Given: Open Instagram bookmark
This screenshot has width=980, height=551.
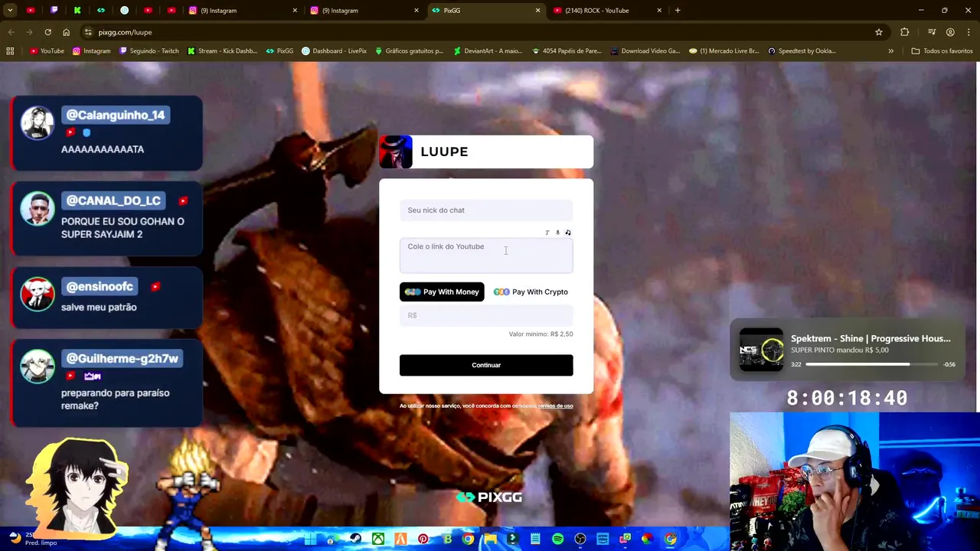Looking at the screenshot, I should click(x=91, y=51).
